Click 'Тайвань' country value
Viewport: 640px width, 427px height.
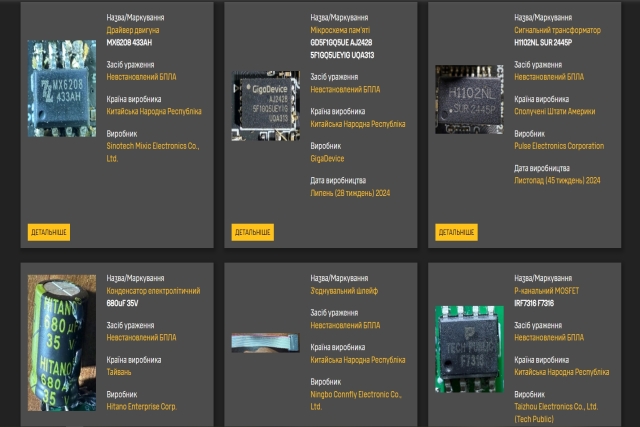point(119,372)
